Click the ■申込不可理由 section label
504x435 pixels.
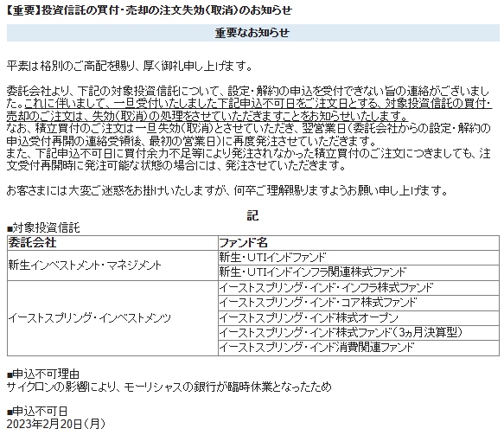point(43,374)
